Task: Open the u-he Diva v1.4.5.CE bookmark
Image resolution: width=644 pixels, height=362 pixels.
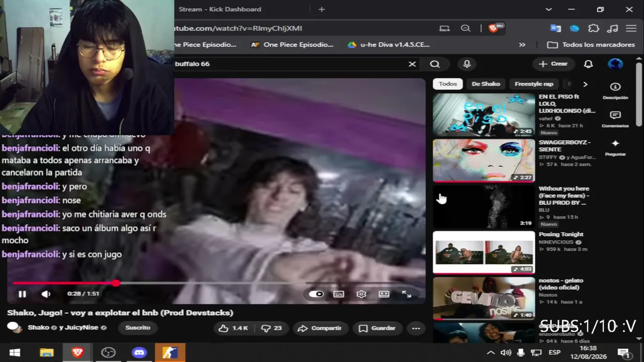Action: (x=388, y=45)
